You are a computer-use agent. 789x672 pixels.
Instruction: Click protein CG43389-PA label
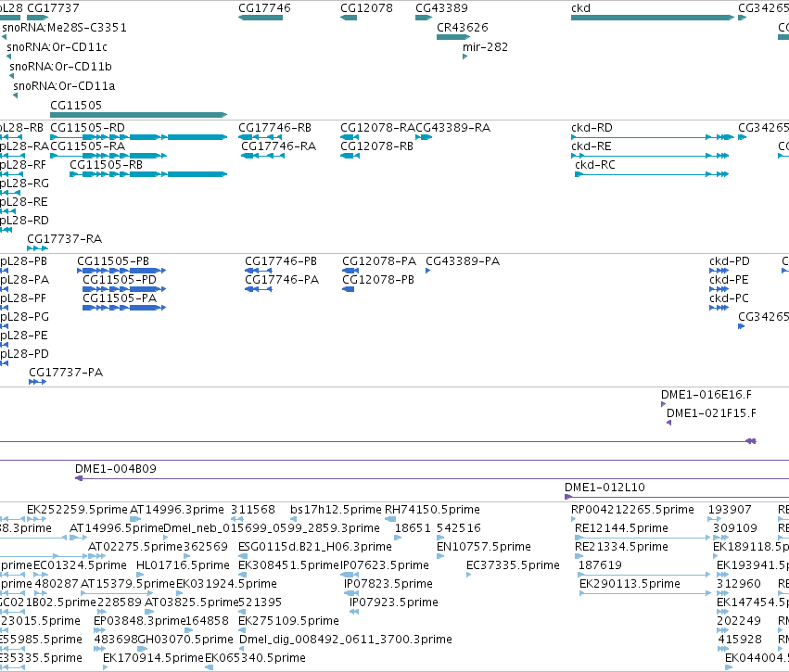463,261
